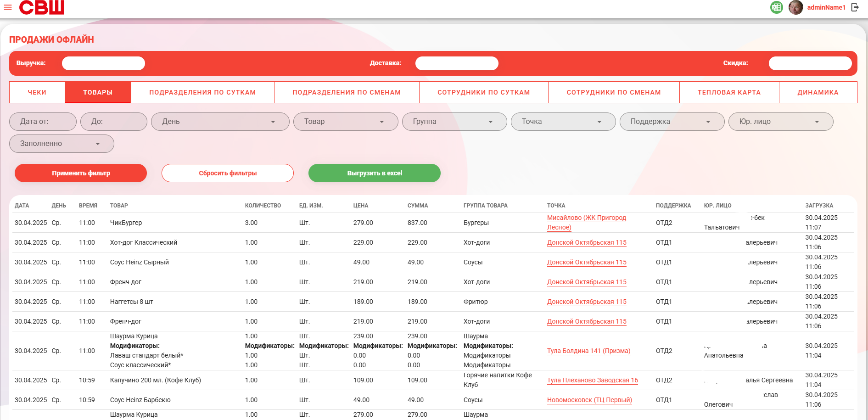Expand the День dropdown
The height and width of the screenshot is (420, 868).
(220, 122)
